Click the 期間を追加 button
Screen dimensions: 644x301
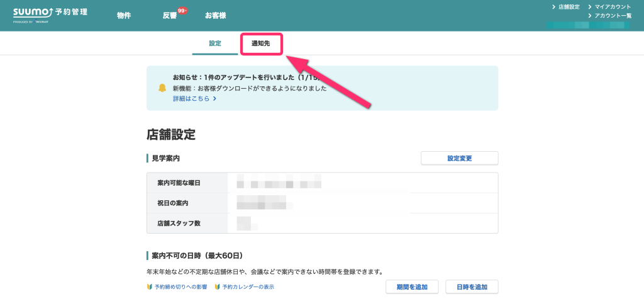pos(411,287)
